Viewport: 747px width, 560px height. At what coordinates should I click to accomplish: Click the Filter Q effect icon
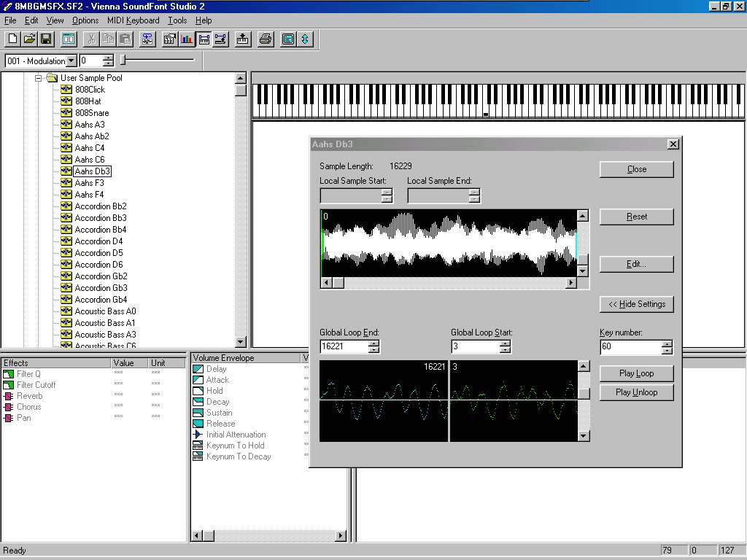pos(9,374)
